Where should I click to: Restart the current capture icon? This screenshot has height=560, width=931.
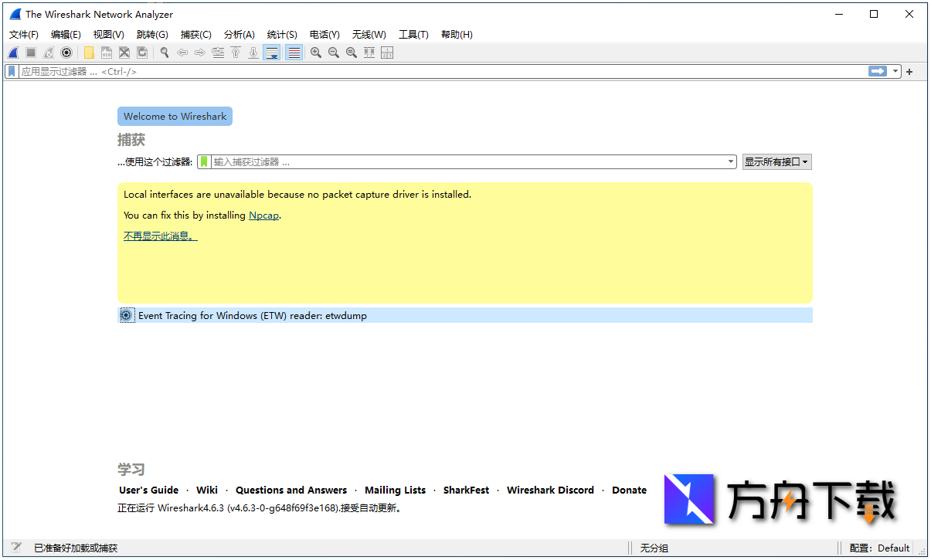[48, 53]
